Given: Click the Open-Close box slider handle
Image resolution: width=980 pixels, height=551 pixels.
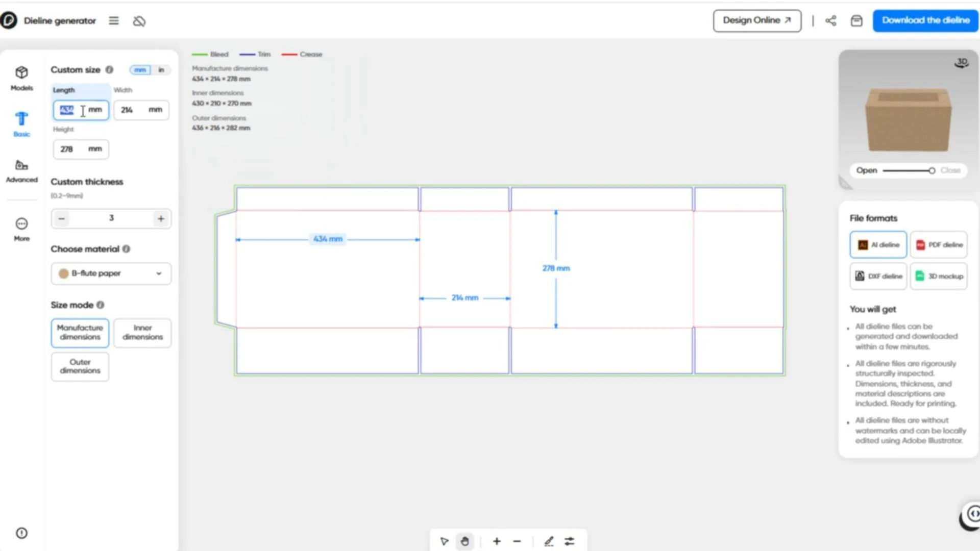Looking at the screenshot, I should [x=932, y=170].
